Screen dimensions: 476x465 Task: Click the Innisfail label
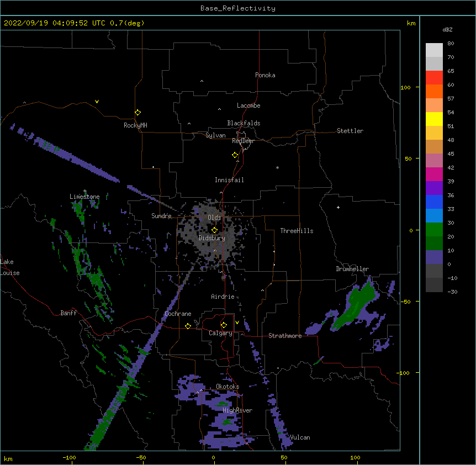(229, 180)
